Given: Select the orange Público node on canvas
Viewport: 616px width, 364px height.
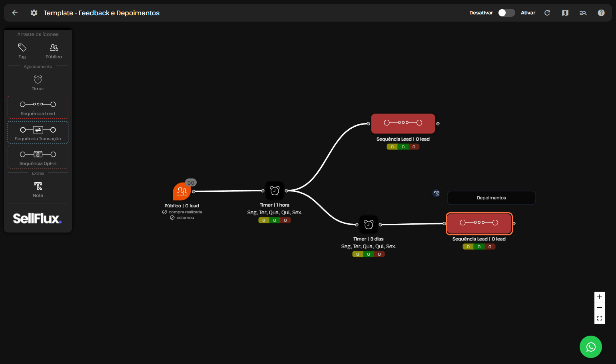Looking at the screenshot, I should 181,191.
